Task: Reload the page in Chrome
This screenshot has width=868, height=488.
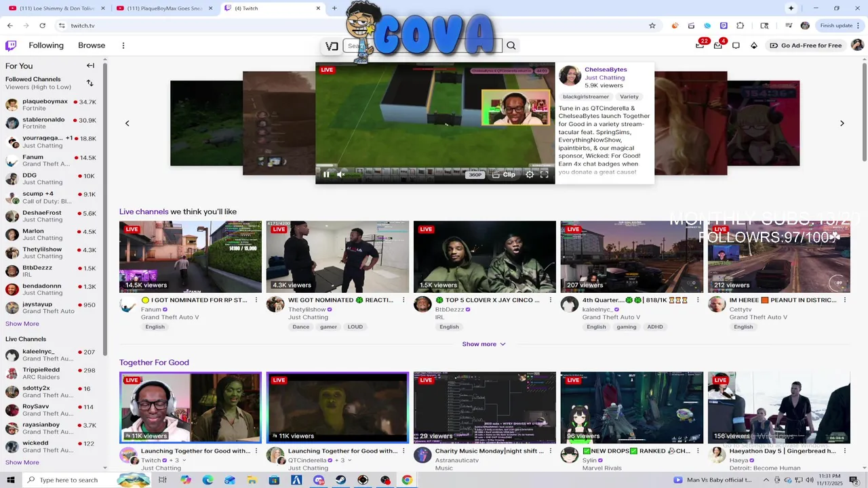Action: (42, 26)
